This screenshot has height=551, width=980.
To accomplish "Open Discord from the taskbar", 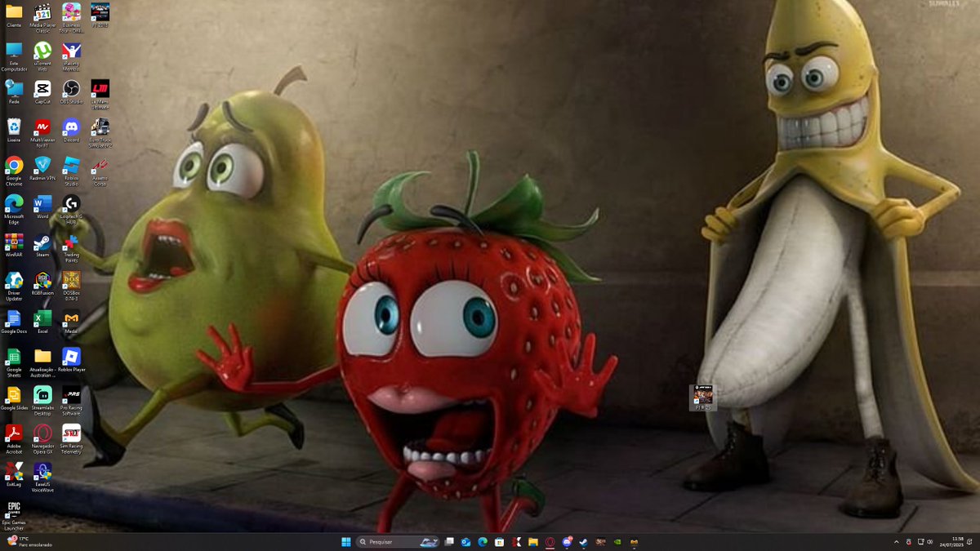I will 567,542.
